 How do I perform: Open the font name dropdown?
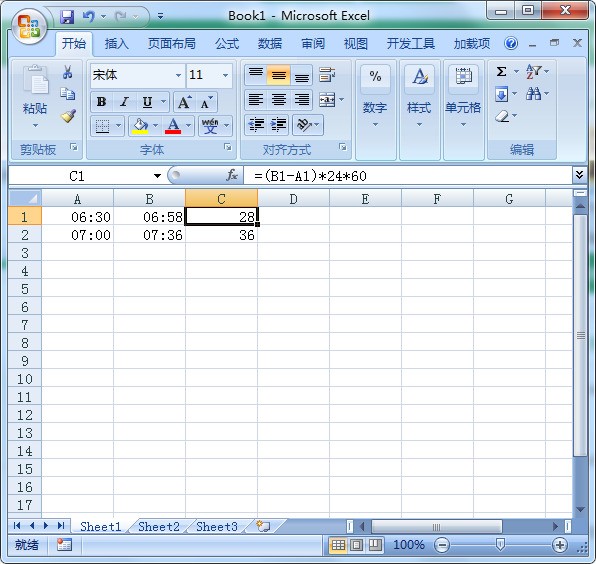tap(178, 75)
